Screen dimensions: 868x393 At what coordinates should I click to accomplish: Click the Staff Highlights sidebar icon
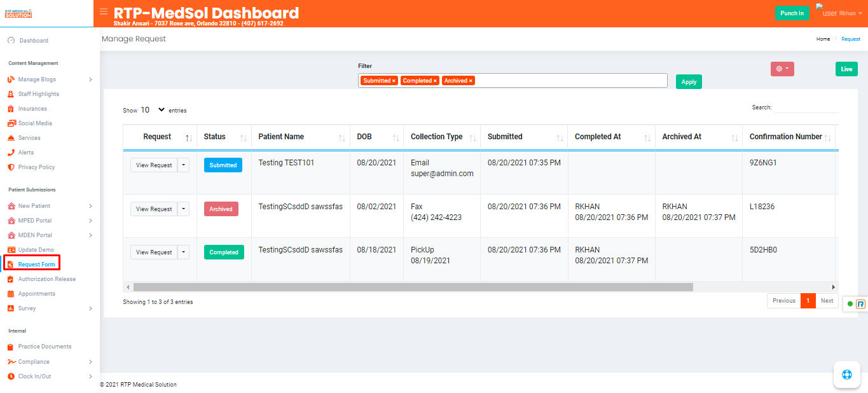click(11, 94)
